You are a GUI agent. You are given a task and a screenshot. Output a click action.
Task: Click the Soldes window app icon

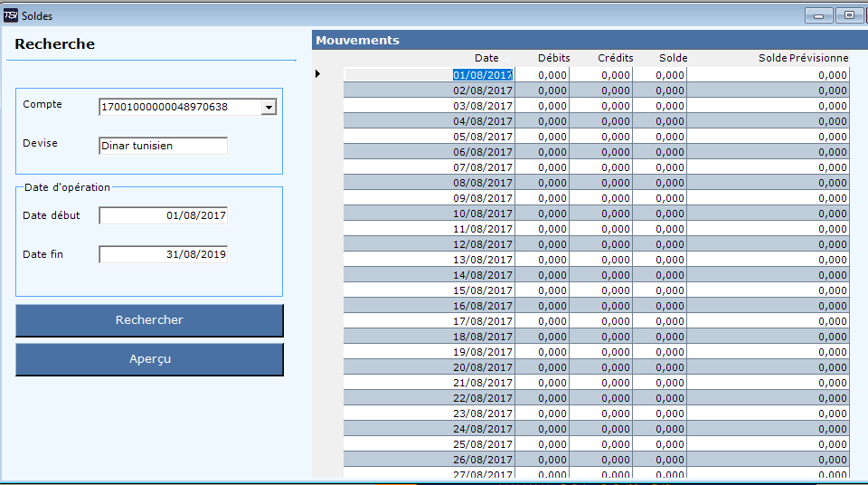(10, 15)
